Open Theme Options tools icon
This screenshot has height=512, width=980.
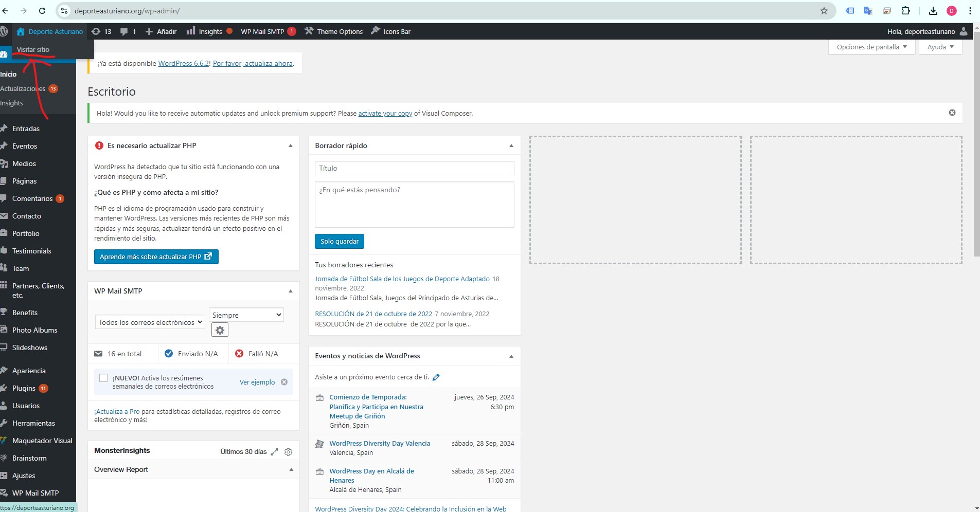[309, 31]
